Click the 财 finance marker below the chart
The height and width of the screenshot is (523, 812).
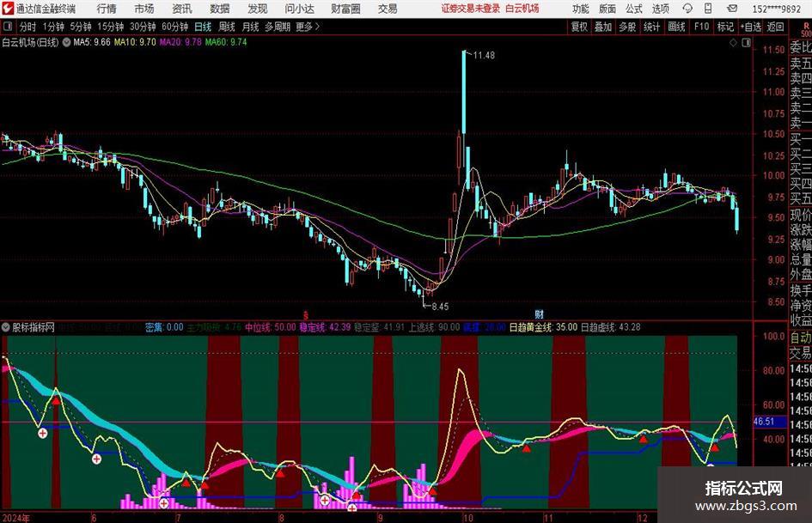coord(539,314)
